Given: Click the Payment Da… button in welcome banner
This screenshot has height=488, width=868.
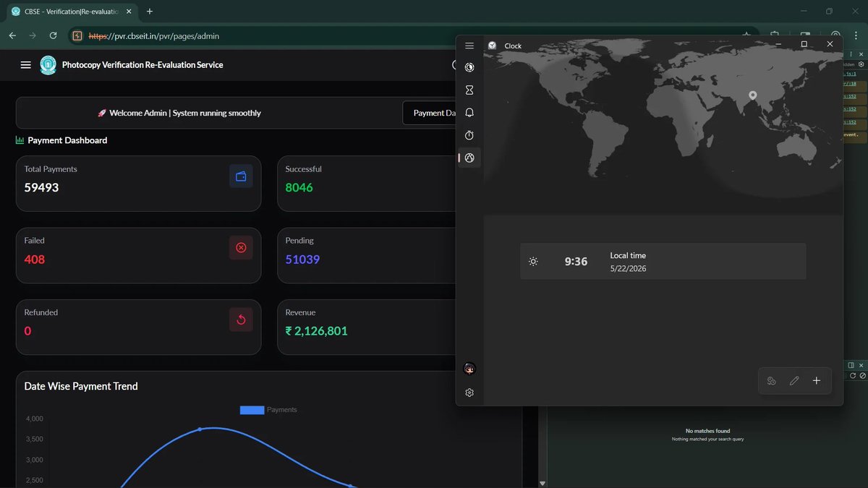Looking at the screenshot, I should tap(431, 113).
